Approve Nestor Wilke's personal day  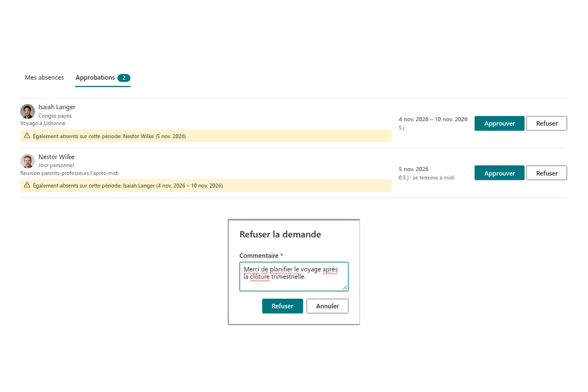(x=499, y=173)
